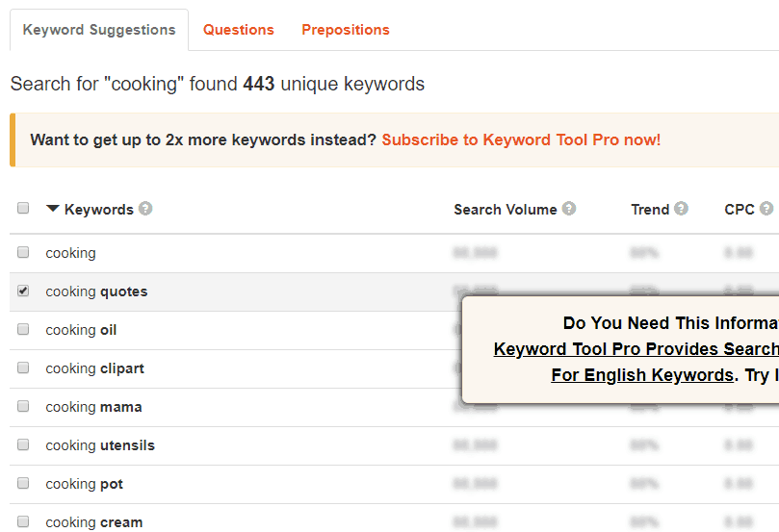
Task: Open help icon next to Search Volume
Action: (x=569, y=209)
